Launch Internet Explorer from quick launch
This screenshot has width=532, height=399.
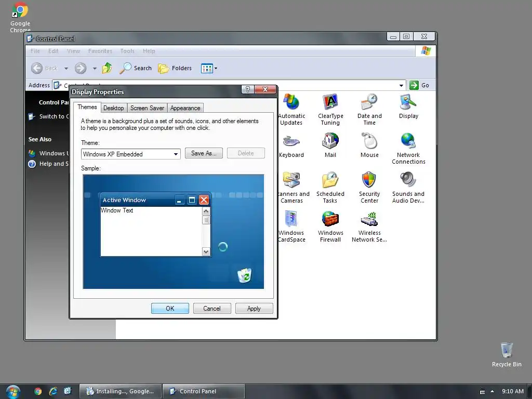click(53, 391)
